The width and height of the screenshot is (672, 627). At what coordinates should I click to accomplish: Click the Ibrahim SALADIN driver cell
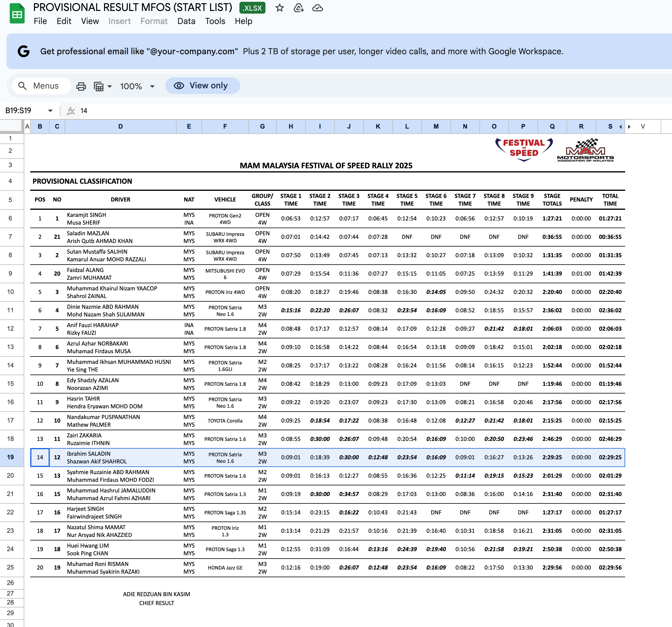120,457
